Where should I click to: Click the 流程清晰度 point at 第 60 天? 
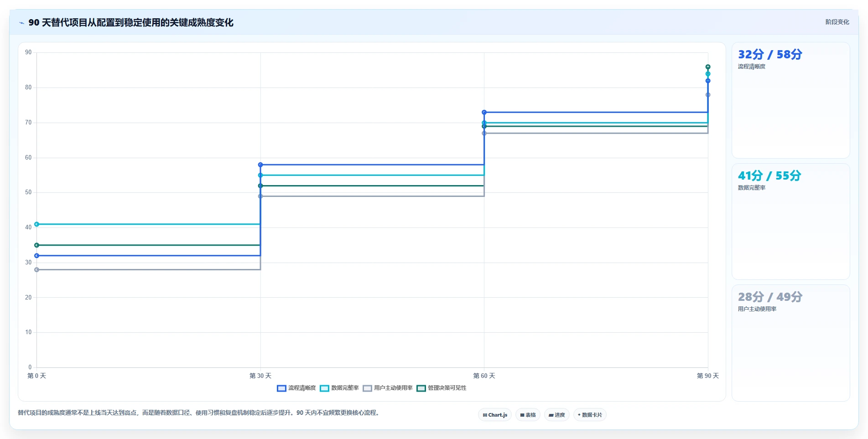(x=484, y=112)
